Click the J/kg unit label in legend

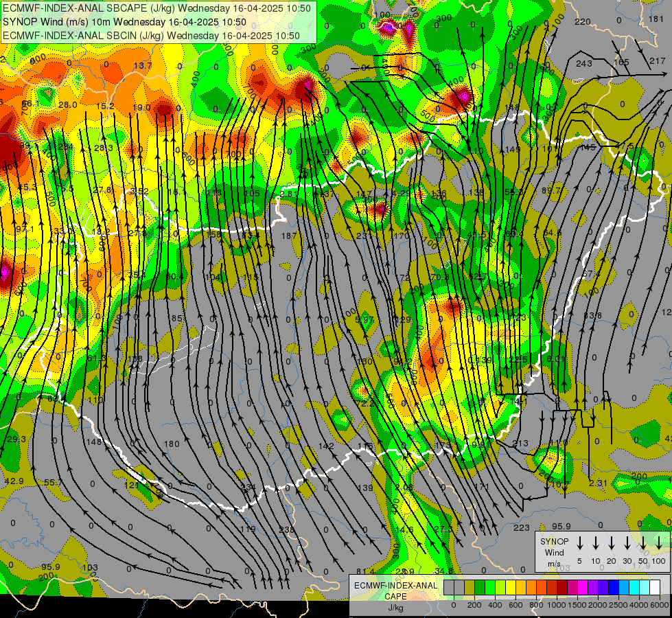click(x=396, y=608)
